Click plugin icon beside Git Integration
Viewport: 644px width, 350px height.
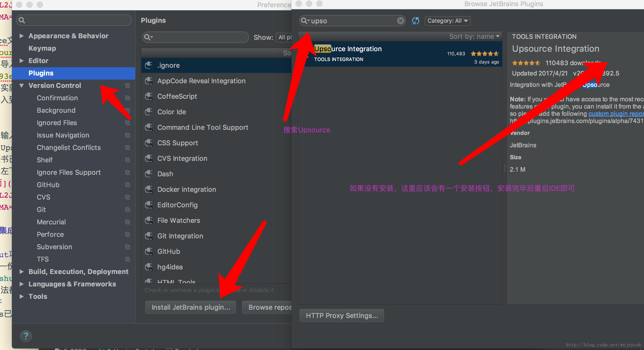click(149, 236)
